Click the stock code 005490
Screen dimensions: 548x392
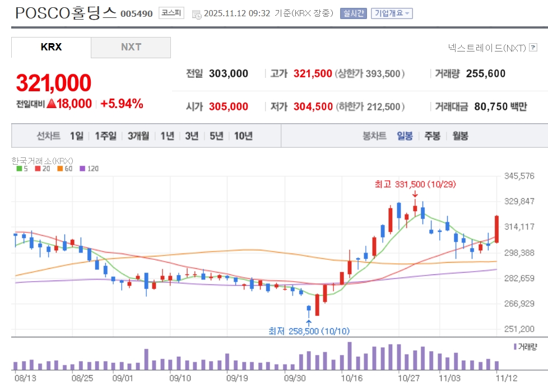coord(137,13)
